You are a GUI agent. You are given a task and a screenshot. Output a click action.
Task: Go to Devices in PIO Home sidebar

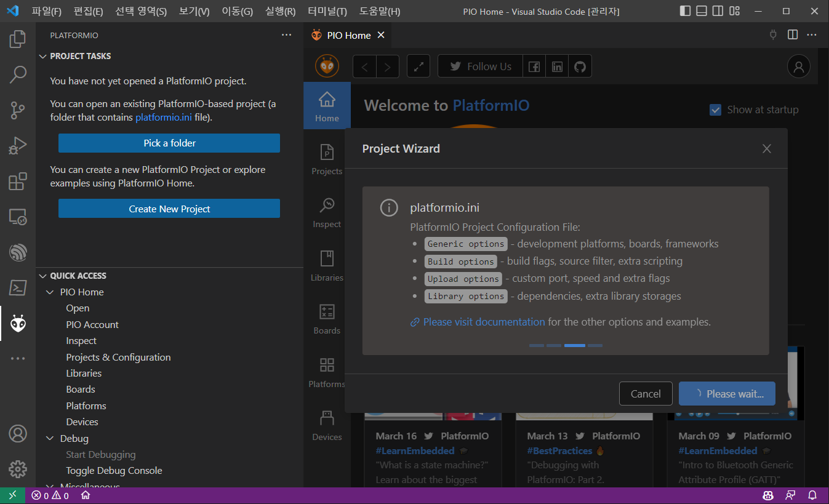[327, 426]
